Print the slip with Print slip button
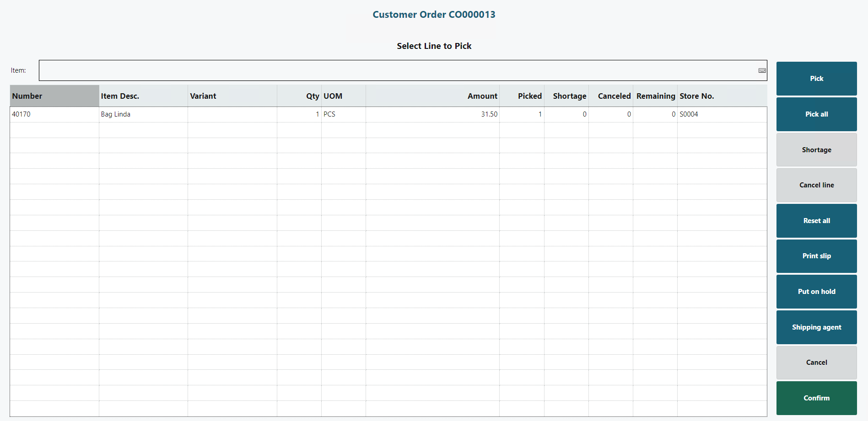Viewport: 868px width, 421px height. coord(816,256)
